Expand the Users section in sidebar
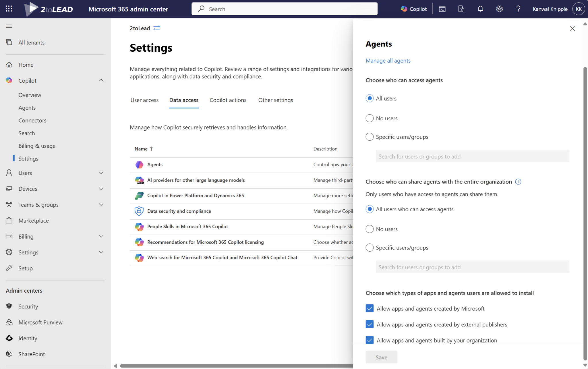Screen dimensions: 588x369 [101, 173]
